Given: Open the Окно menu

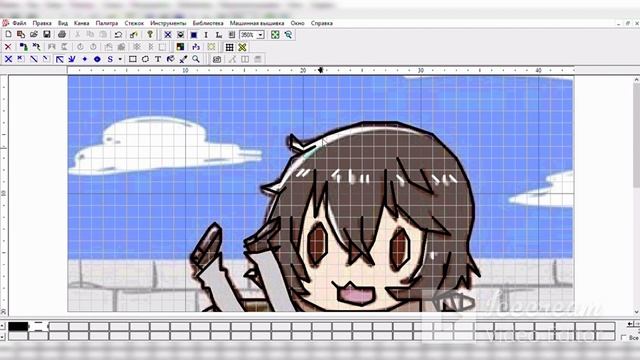Looking at the screenshot, I should [x=298, y=23].
